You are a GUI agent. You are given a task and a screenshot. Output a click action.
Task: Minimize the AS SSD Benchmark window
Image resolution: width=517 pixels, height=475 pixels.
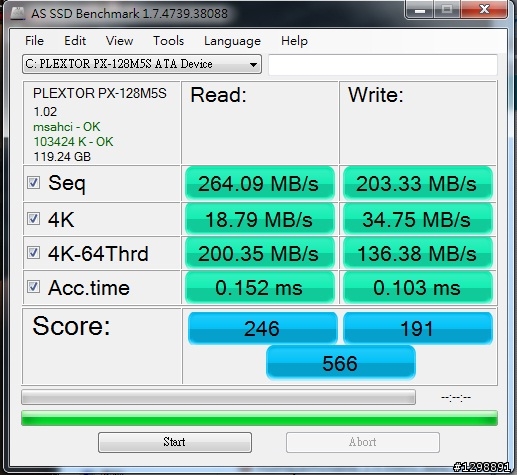coord(420,10)
